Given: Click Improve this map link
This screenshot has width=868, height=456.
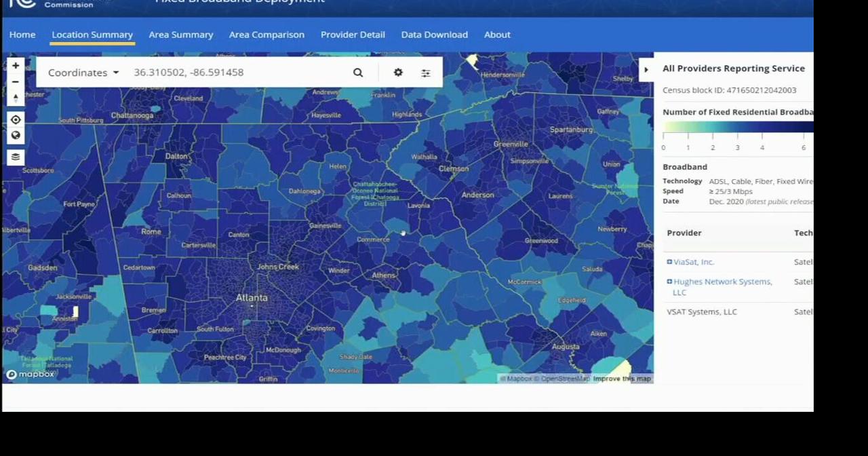Looking at the screenshot, I should (622, 379).
